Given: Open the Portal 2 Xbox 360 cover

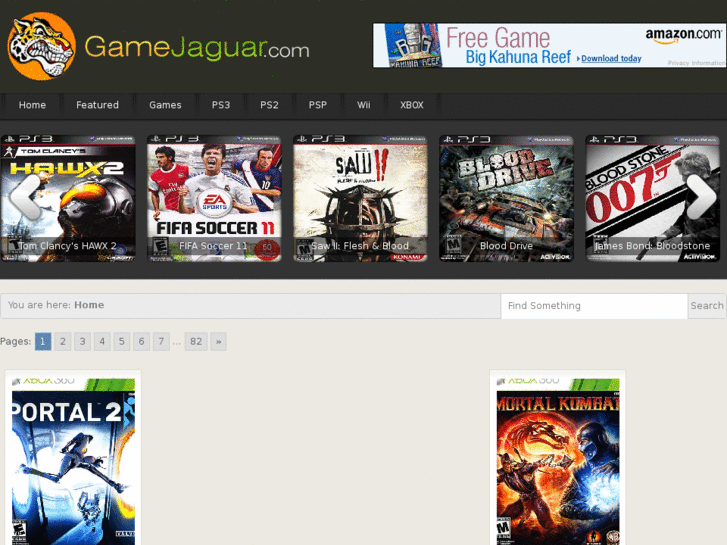Looking at the screenshot, I should [x=73, y=462].
